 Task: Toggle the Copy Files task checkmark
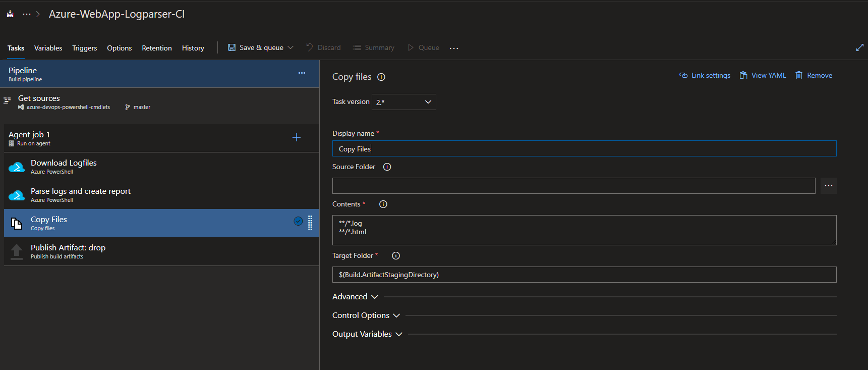coord(298,221)
